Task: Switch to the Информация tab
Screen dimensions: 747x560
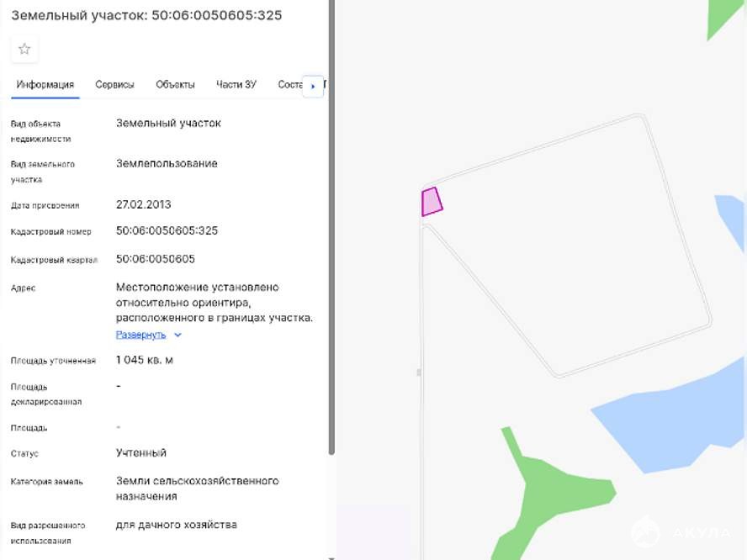Action: pyautogui.click(x=45, y=85)
